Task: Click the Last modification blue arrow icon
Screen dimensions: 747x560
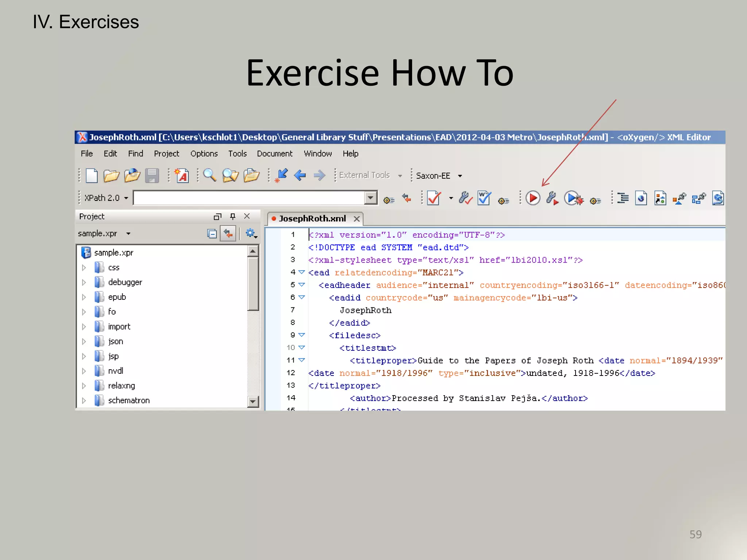Action: click(281, 176)
